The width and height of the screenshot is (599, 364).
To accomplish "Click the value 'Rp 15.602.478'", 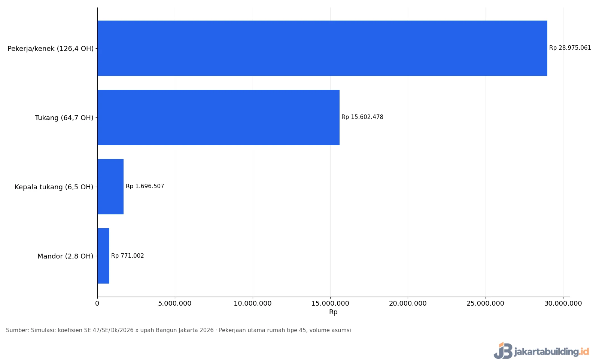I will (362, 117).
